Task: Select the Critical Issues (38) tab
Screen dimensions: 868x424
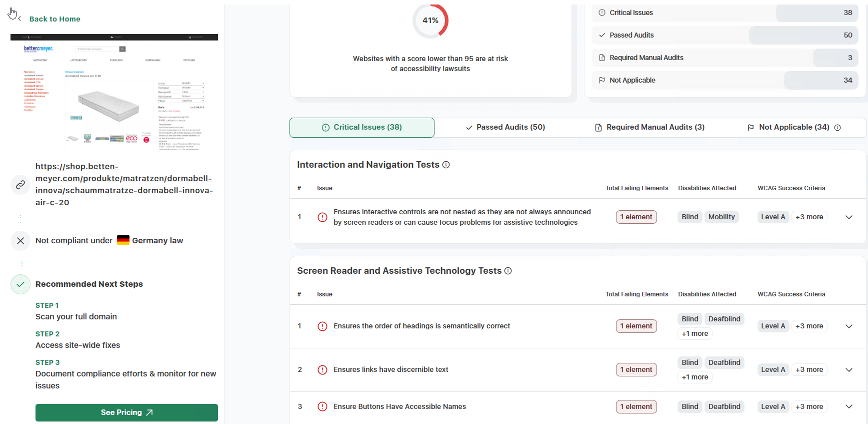Action: pos(362,127)
